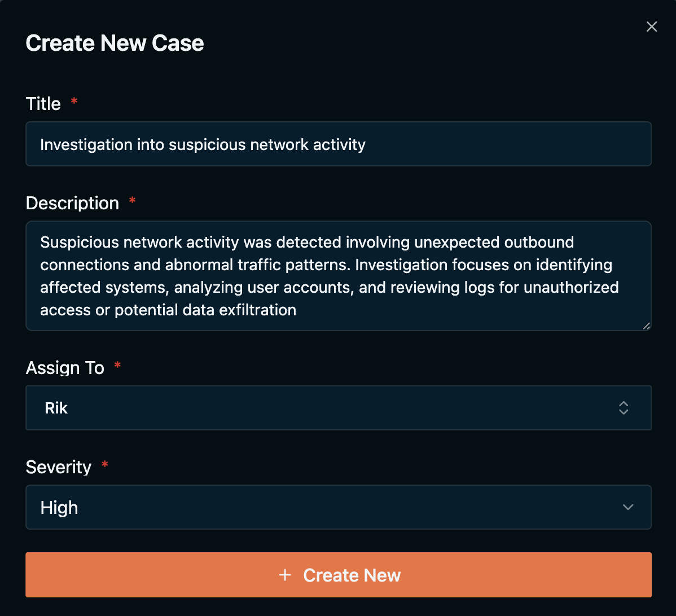
Task: Click the Description box resize handle
Action: pyautogui.click(x=647, y=325)
